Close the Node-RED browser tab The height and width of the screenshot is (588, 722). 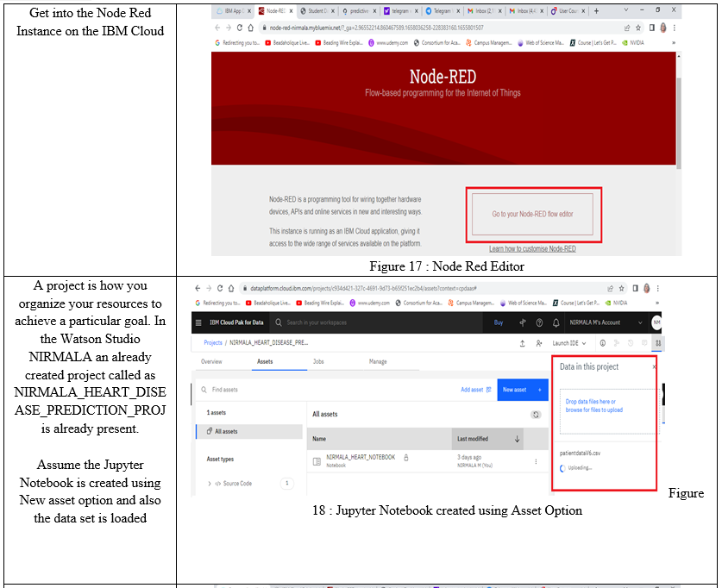(x=291, y=10)
